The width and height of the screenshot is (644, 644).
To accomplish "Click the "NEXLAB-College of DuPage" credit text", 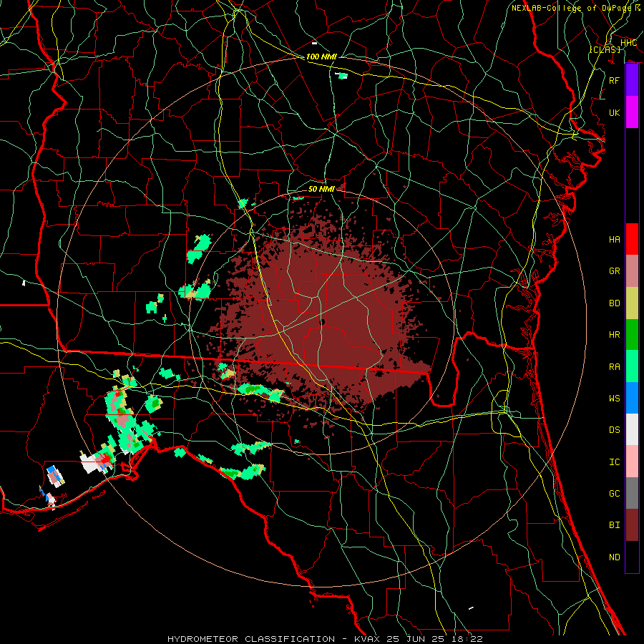I will [x=571, y=8].
